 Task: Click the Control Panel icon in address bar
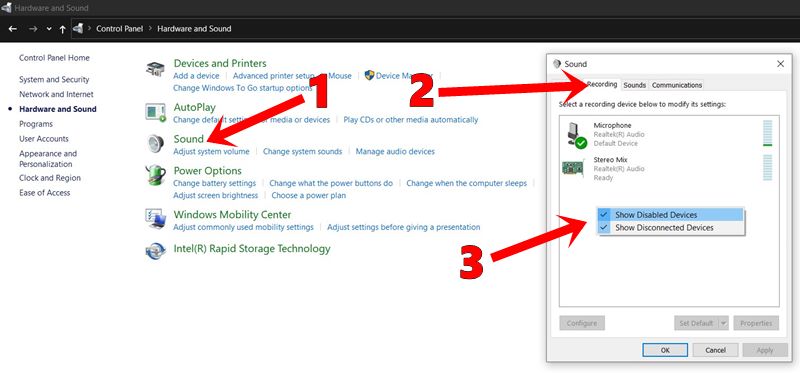(78, 29)
